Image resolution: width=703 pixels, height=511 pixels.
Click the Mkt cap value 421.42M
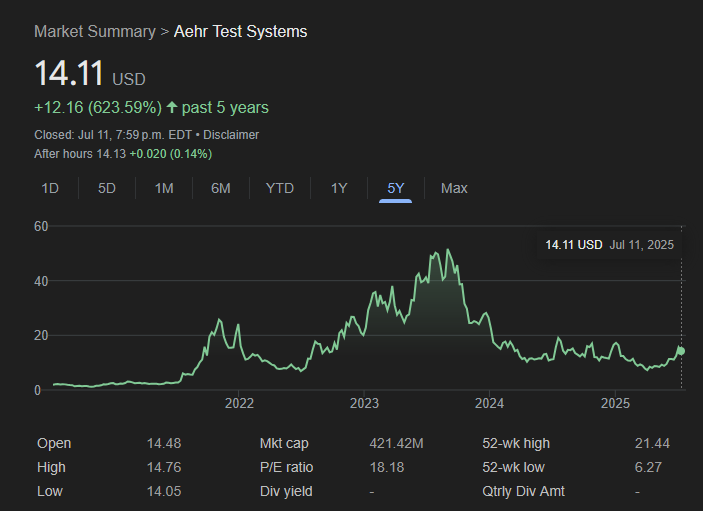(396, 443)
